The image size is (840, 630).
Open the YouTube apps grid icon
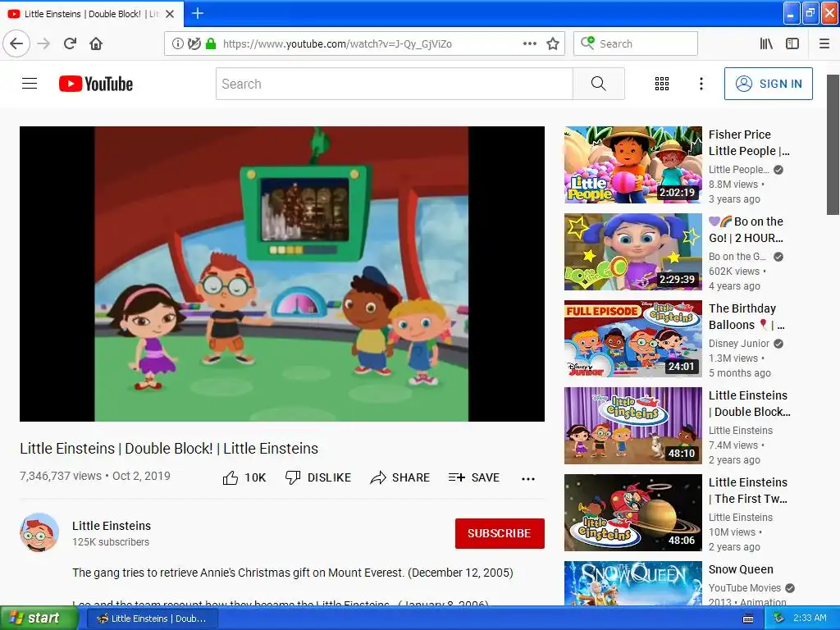pos(662,84)
